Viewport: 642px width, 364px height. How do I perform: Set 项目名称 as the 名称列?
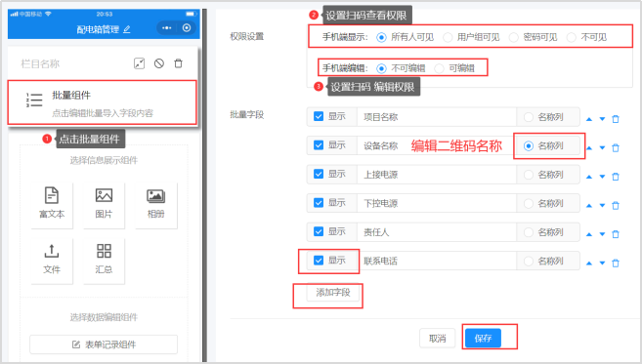click(529, 117)
